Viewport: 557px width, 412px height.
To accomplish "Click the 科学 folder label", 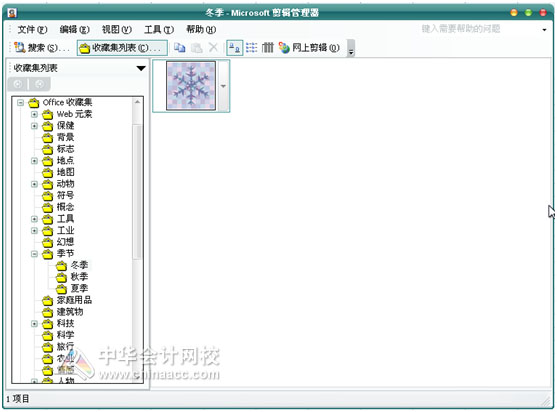I will coord(65,335).
